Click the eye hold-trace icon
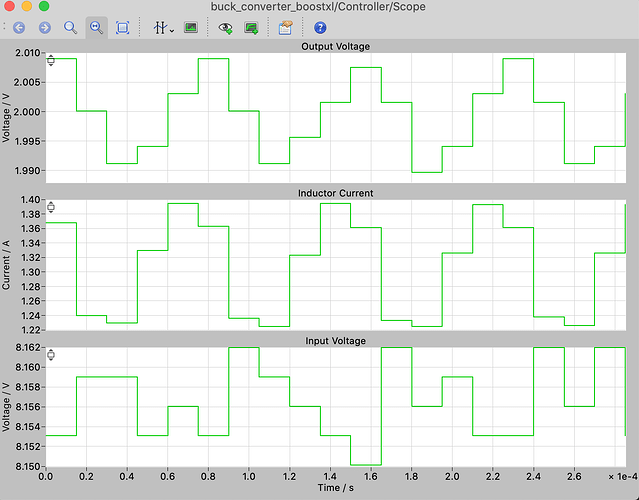 [225, 28]
